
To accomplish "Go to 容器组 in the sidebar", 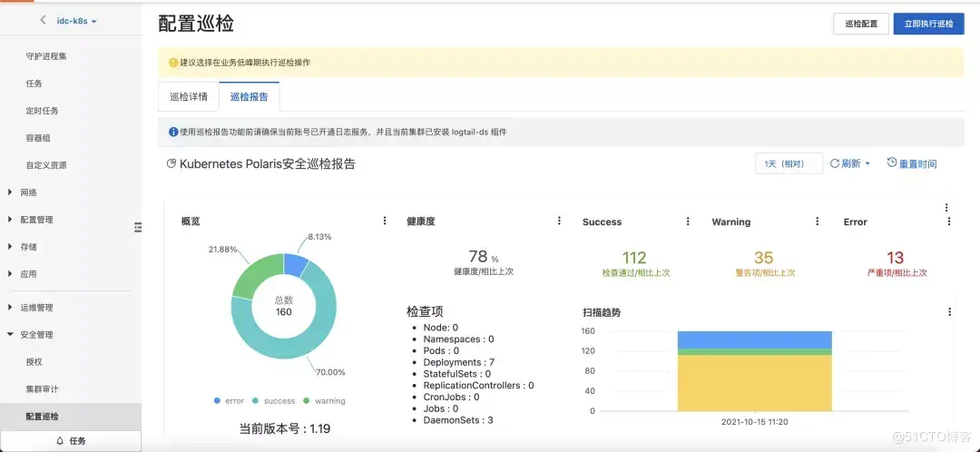I will click(x=38, y=138).
